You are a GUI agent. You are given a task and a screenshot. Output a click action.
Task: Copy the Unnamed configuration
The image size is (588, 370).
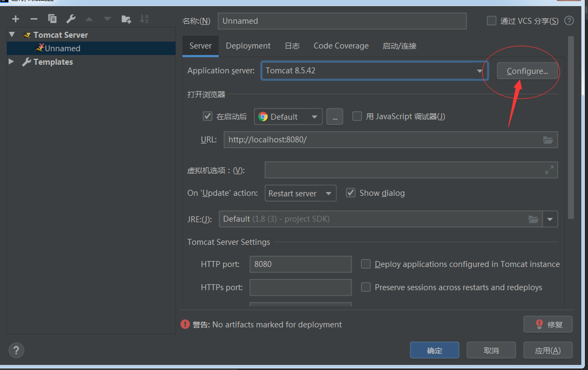click(x=52, y=18)
